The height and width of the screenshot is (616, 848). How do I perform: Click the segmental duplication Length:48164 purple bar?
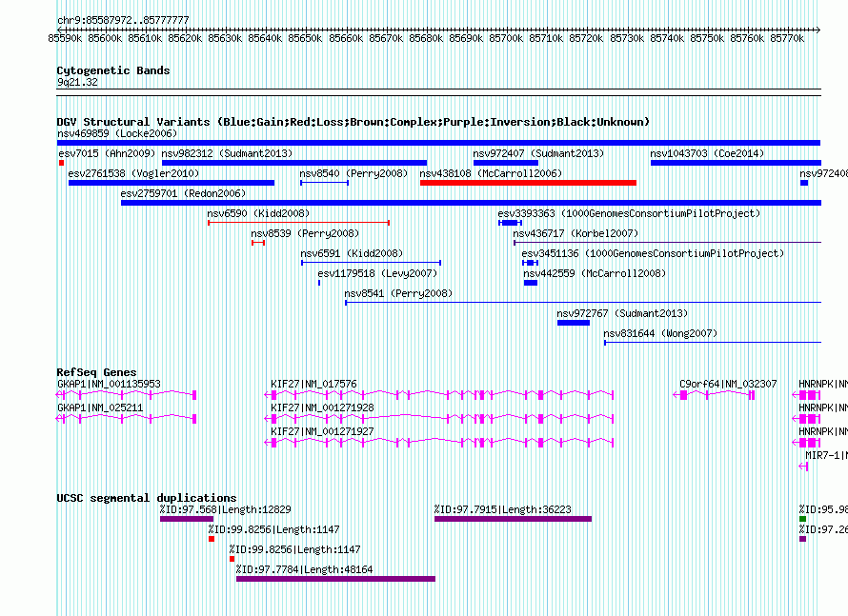coord(335,579)
